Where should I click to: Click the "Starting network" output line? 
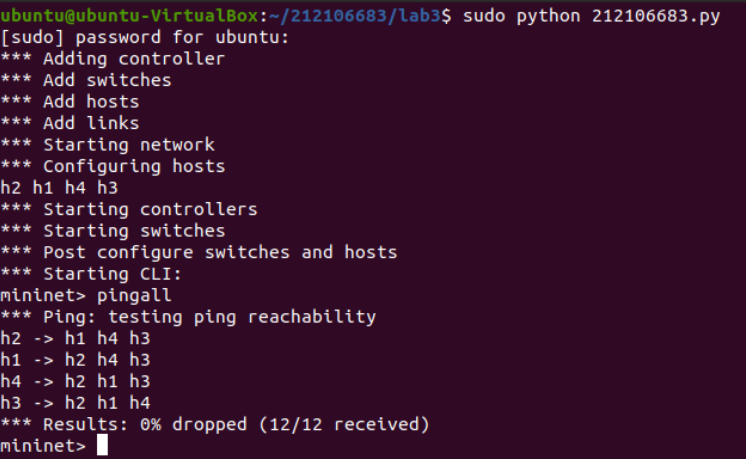[108, 145]
